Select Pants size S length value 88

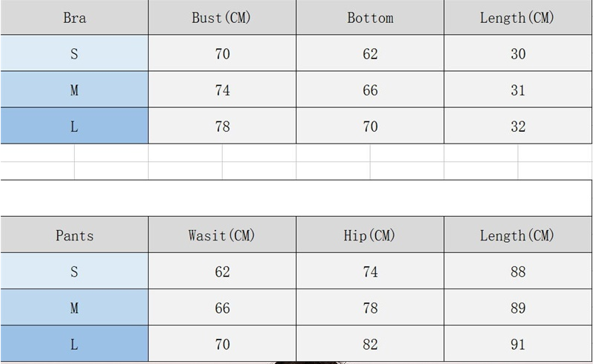click(x=517, y=272)
